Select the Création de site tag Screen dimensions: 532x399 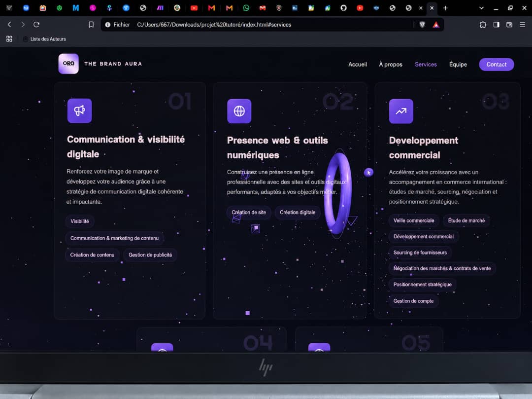tap(249, 212)
